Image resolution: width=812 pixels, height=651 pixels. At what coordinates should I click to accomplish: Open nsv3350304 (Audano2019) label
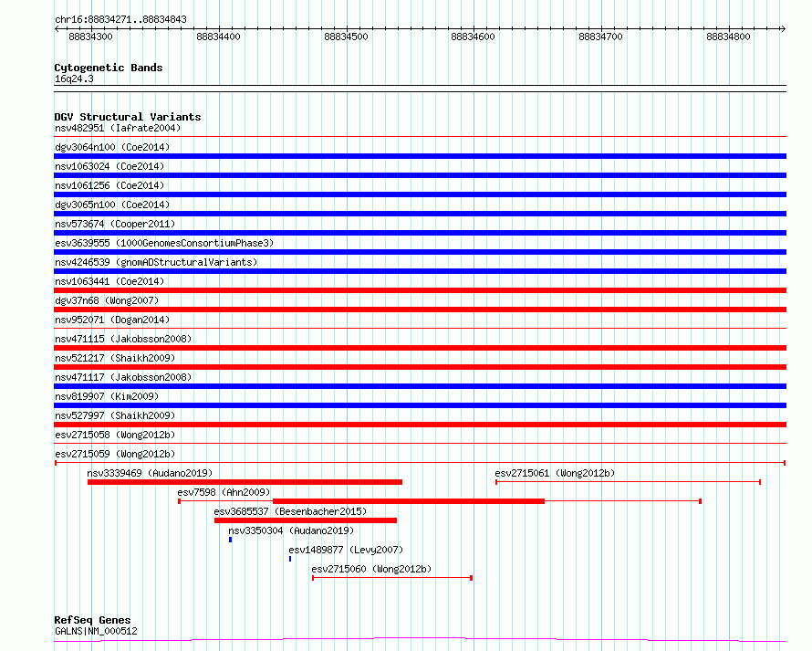click(291, 530)
